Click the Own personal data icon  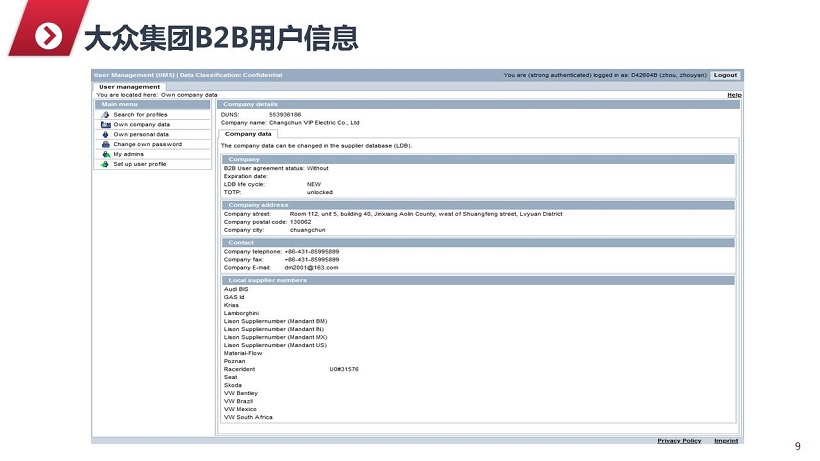(105, 134)
